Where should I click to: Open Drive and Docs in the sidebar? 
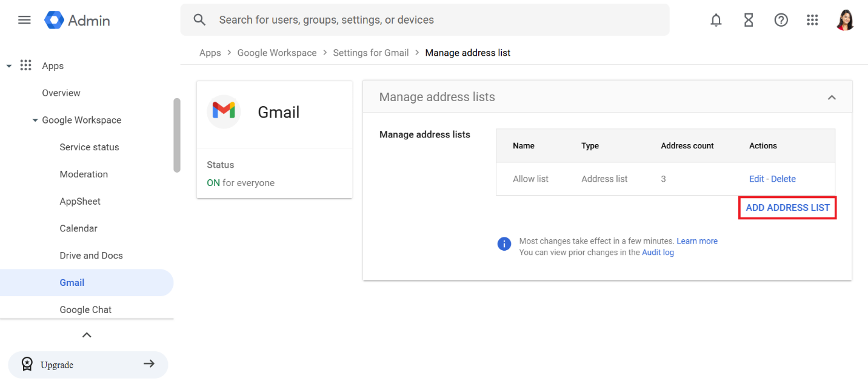(91, 256)
